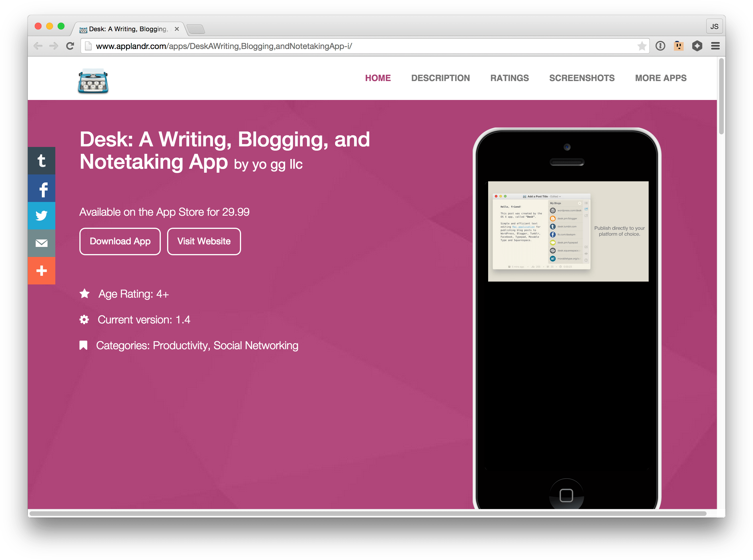Open the 1Password extension icon
Screen dimensions: 753x560
660,46
